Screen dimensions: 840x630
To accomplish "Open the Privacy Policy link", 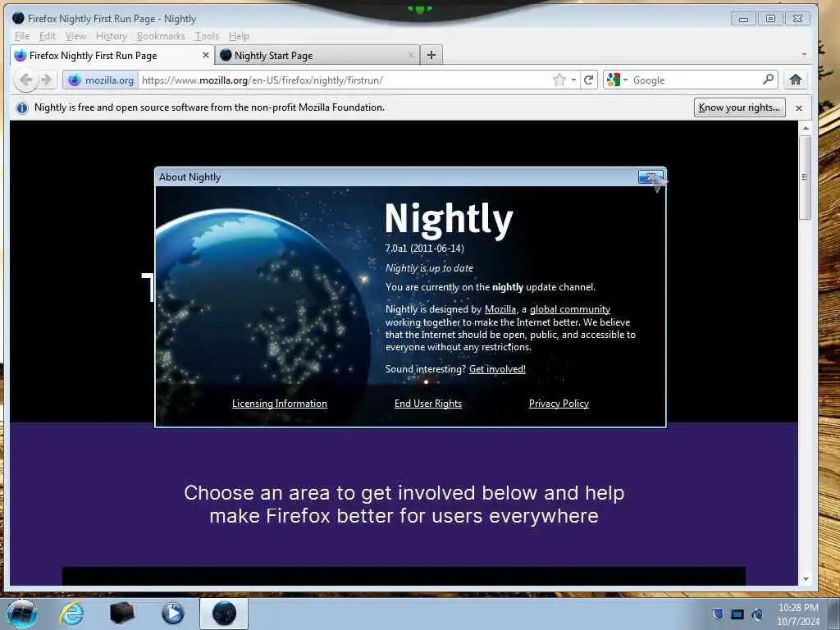I will [x=559, y=404].
